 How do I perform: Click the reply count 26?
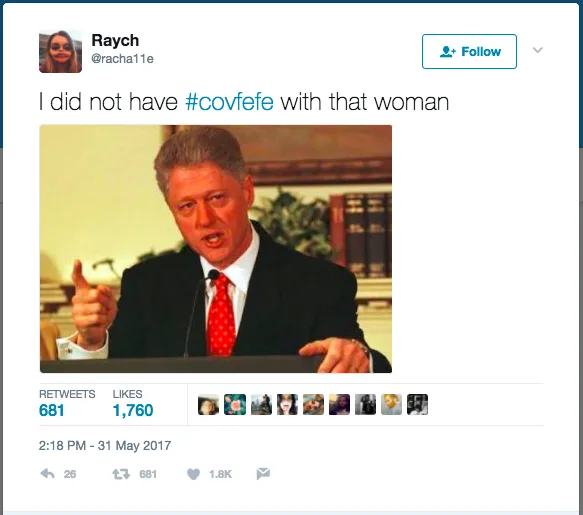[70, 474]
